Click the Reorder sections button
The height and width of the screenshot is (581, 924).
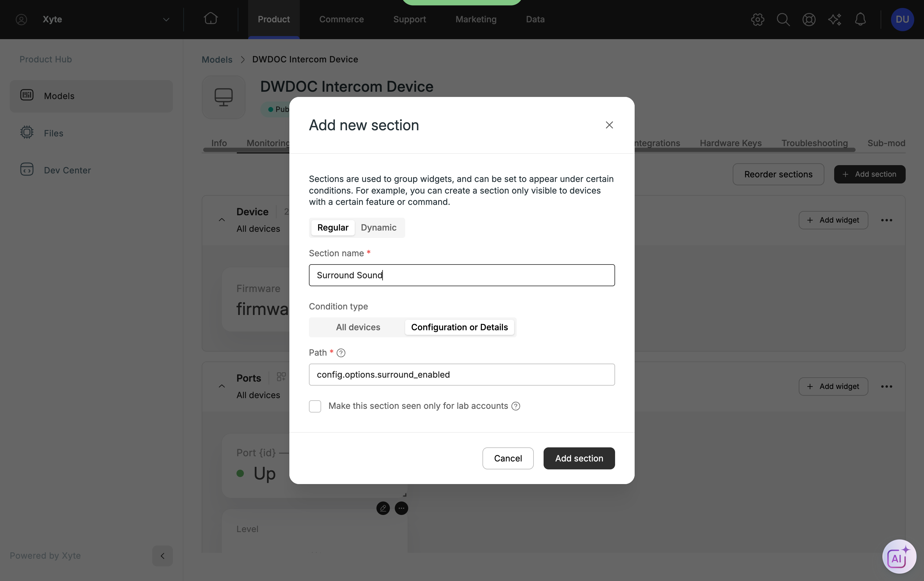(778, 174)
